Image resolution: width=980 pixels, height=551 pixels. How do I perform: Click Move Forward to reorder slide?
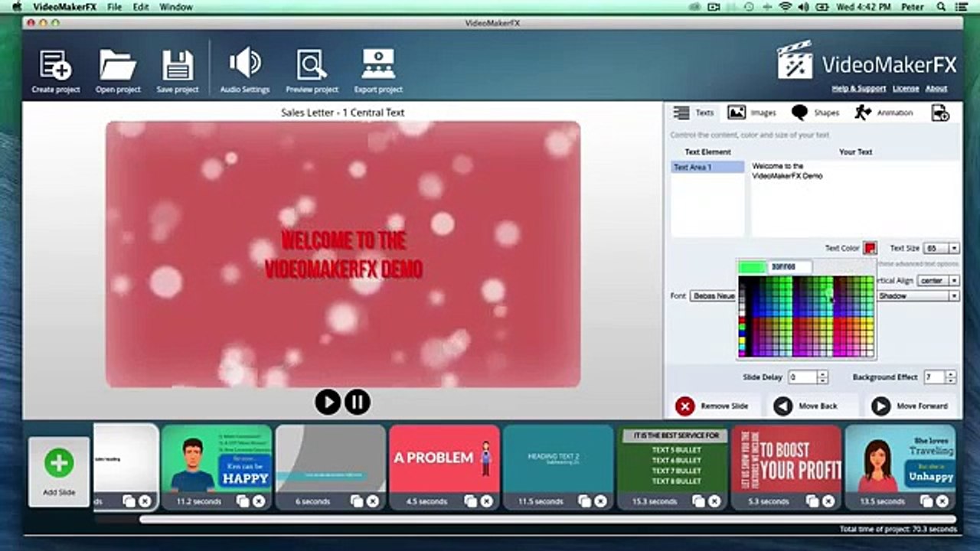[x=910, y=406]
